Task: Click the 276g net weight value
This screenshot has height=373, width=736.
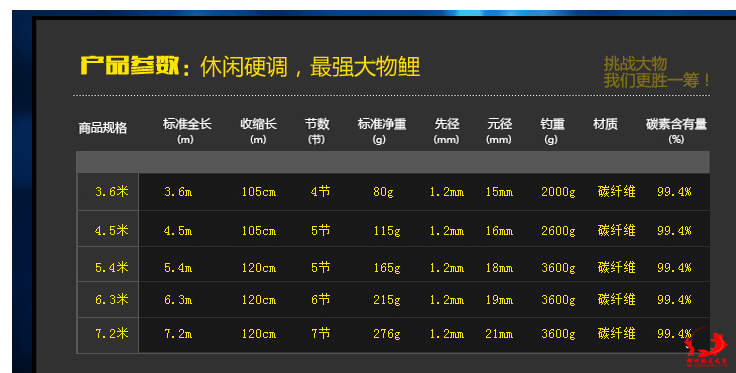Action: 387,334
